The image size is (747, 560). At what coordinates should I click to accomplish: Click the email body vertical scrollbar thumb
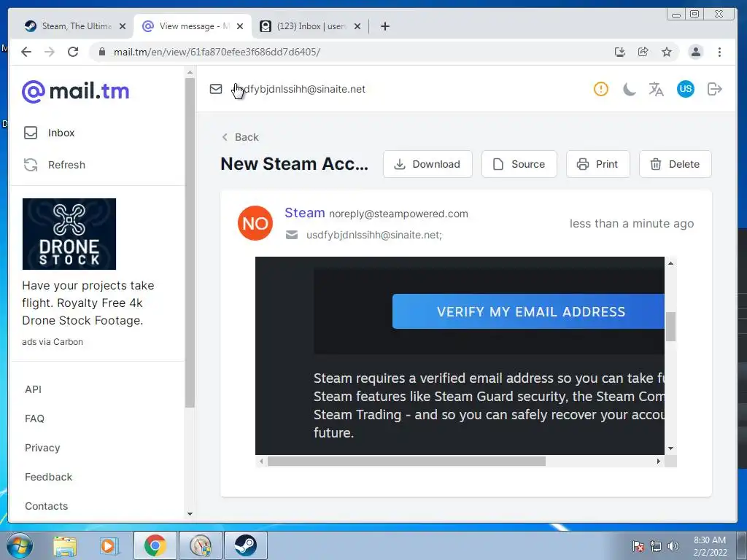670,327
